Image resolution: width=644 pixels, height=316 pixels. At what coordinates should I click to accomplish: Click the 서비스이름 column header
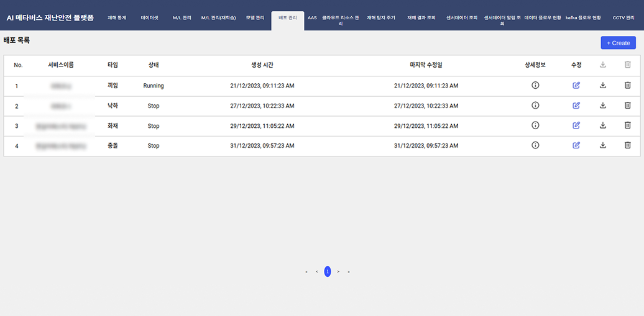coord(61,65)
